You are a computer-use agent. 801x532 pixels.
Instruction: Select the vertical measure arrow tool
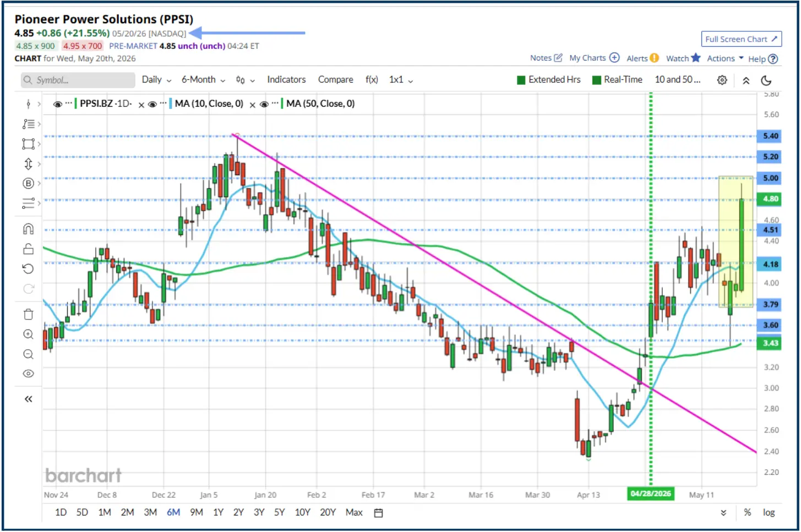[x=28, y=163]
